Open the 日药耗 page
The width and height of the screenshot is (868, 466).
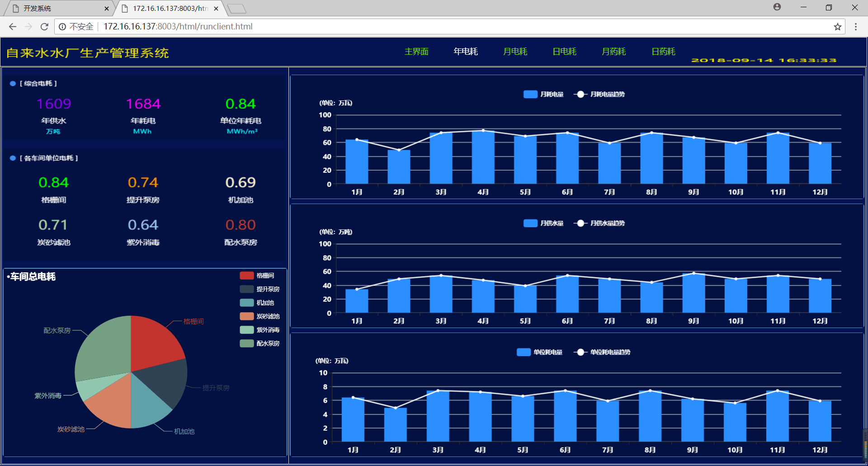pyautogui.click(x=664, y=52)
